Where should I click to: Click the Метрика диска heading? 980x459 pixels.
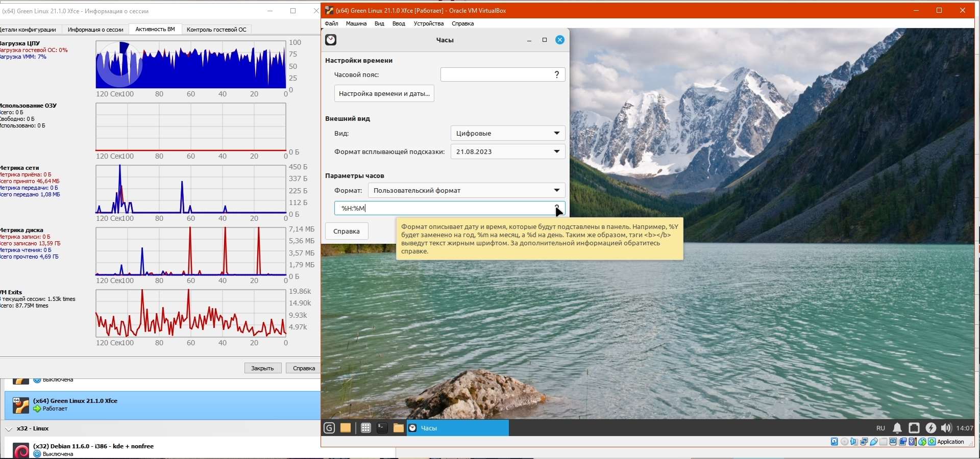pos(22,230)
